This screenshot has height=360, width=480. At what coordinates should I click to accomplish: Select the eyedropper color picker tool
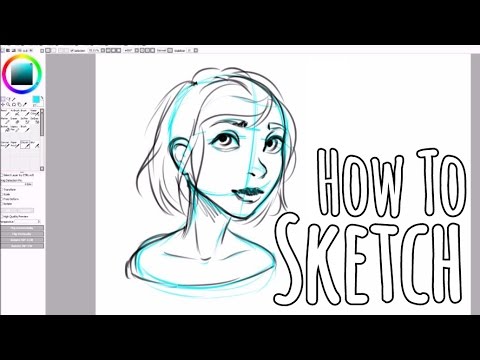coord(25,104)
